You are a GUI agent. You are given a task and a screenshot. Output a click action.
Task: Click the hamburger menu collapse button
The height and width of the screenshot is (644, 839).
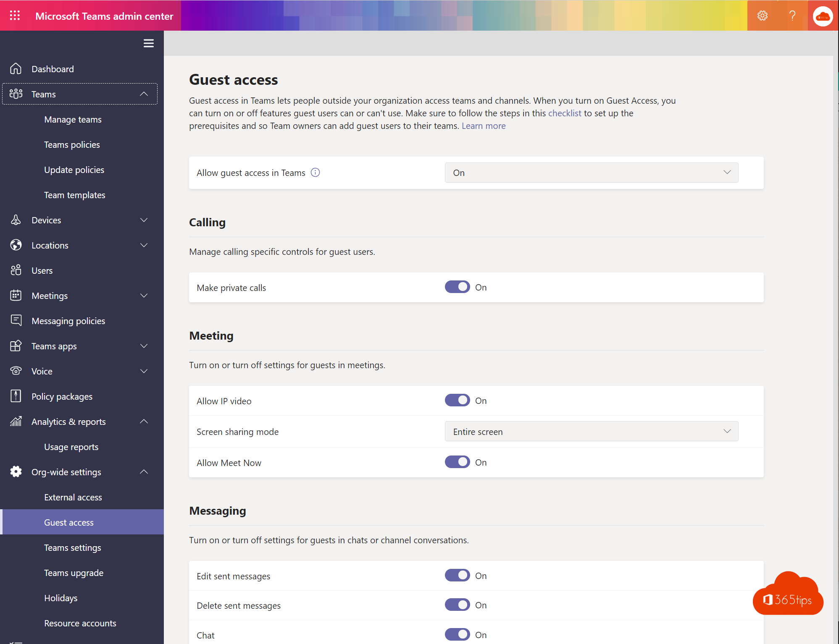click(148, 43)
